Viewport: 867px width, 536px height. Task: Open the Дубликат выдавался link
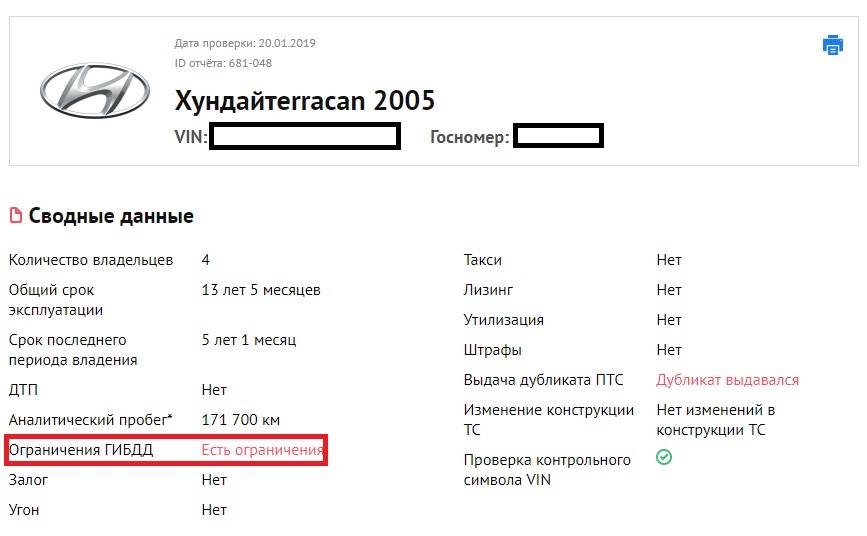(x=727, y=380)
